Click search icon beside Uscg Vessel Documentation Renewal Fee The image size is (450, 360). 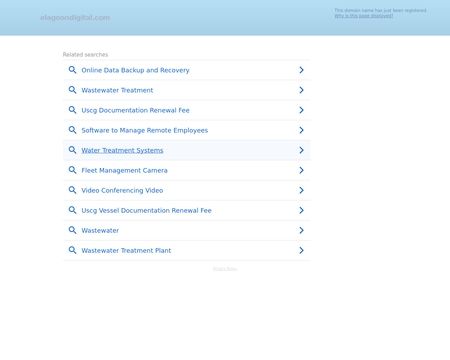(x=72, y=210)
